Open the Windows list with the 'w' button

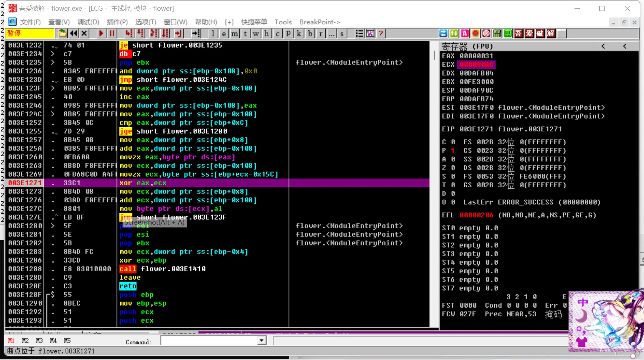point(256,33)
